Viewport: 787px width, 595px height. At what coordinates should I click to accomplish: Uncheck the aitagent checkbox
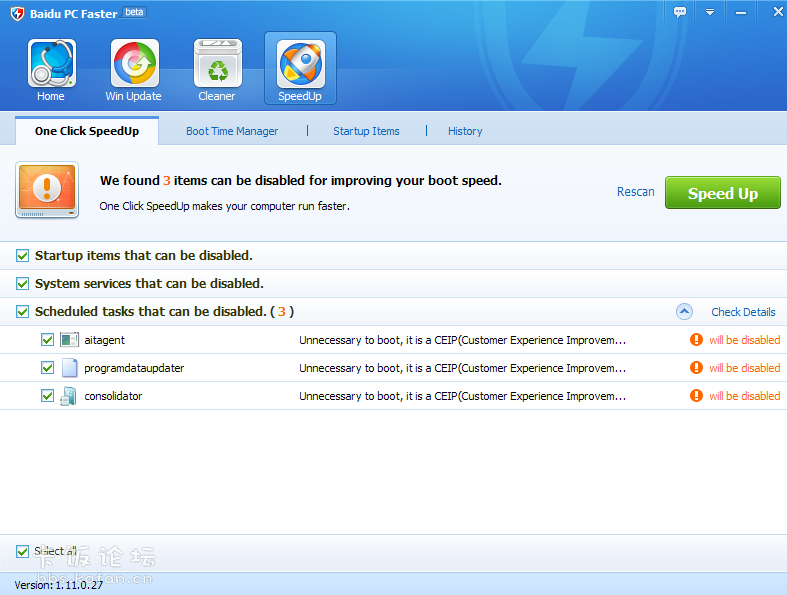click(x=48, y=340)
